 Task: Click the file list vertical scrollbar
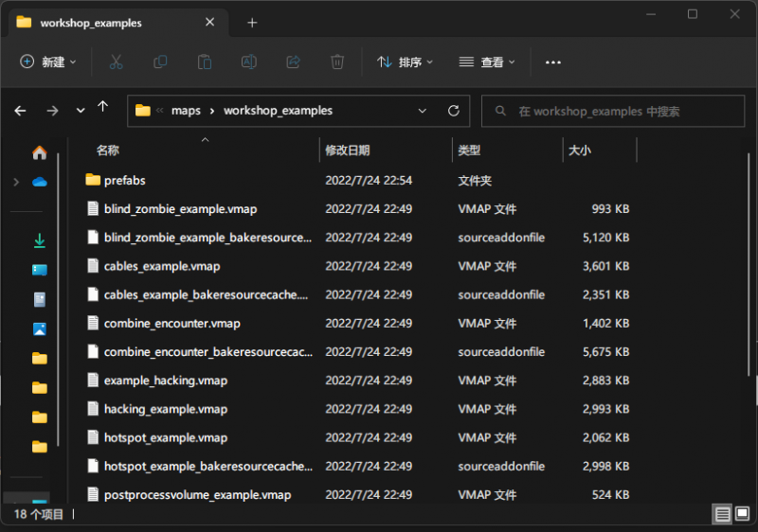point(749,264)
